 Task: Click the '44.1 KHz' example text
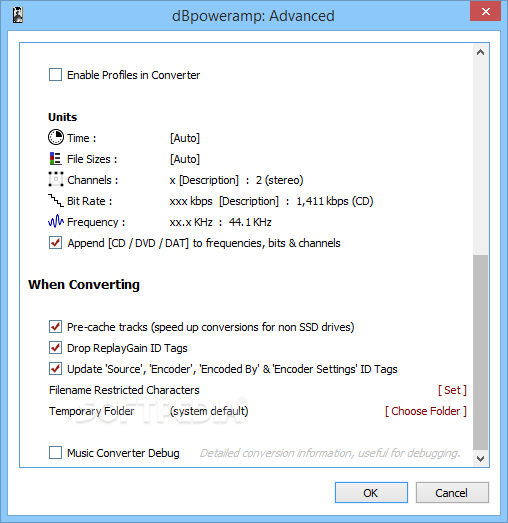coord(250,222)
